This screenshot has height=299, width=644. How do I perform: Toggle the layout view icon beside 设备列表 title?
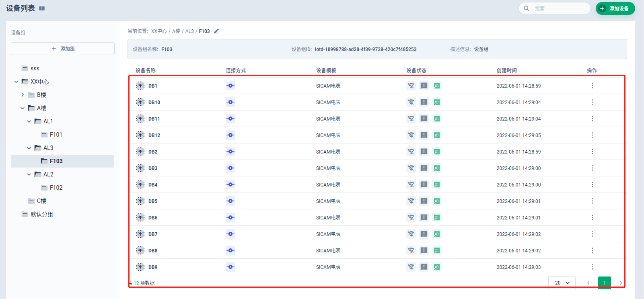pyautogui.click(x=42, y=8)
